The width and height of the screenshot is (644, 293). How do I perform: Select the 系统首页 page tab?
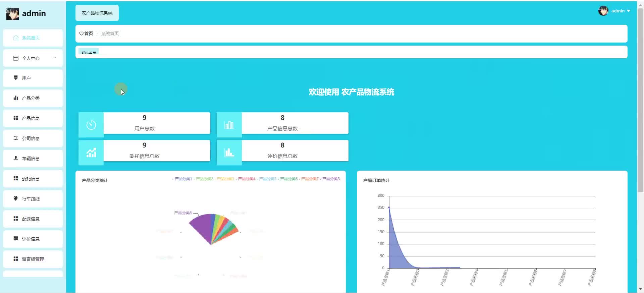pyautogui.click(x=89, y=51)
